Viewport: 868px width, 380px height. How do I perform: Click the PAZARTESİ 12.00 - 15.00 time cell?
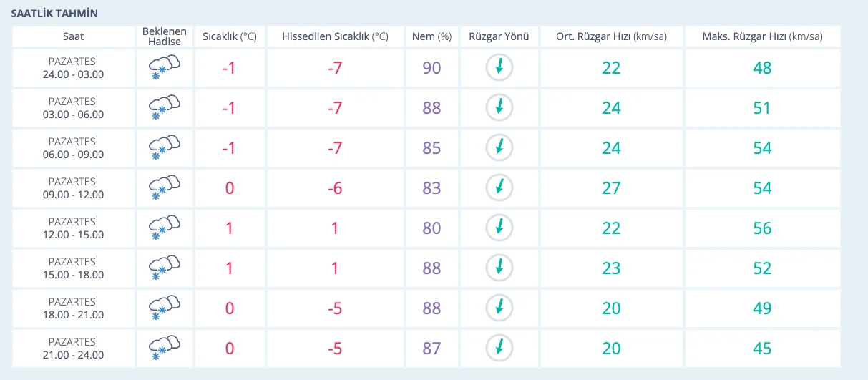pyautogui.click(x=73, y=228)
